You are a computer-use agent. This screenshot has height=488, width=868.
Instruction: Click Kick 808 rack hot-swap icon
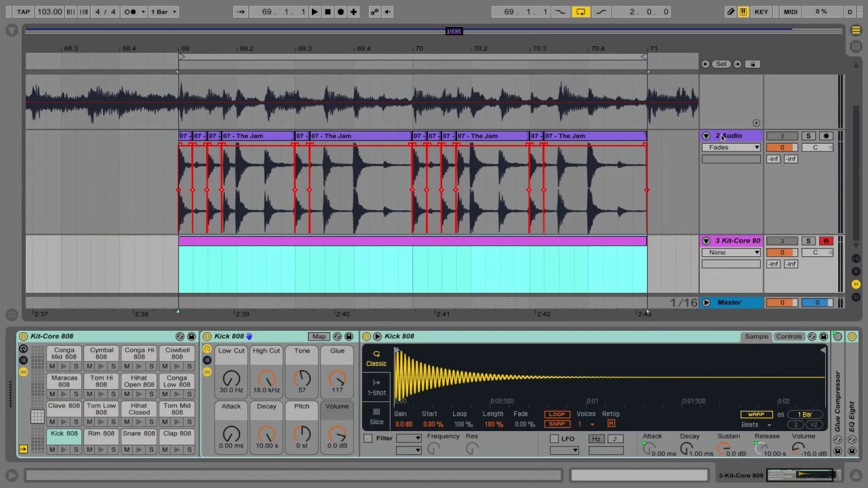pyautogui.click(x=337, y=336)
